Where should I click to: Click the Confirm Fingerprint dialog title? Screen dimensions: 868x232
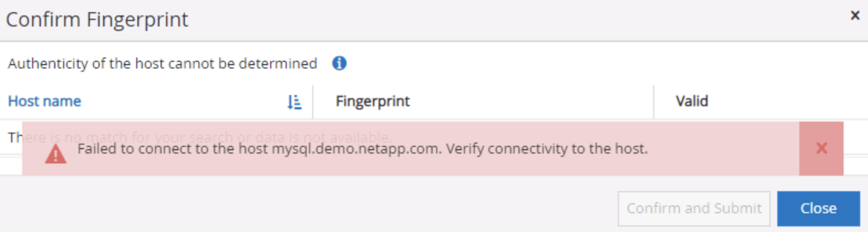(97, 20)
